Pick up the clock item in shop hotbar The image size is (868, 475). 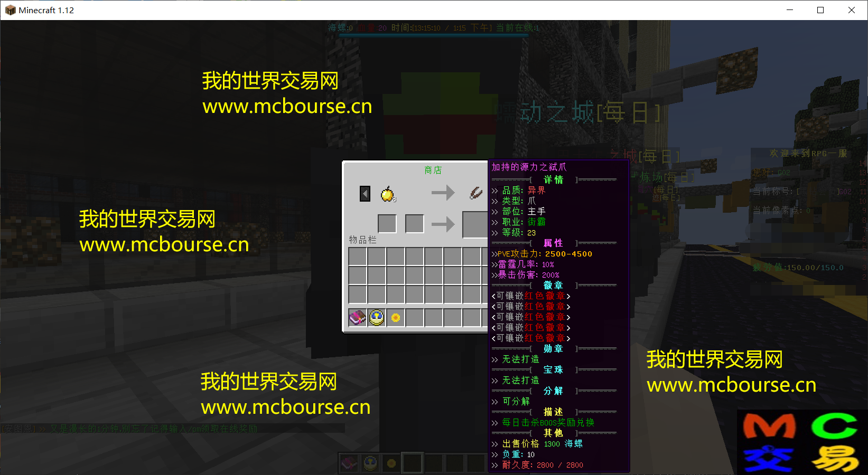coord(377,317)
